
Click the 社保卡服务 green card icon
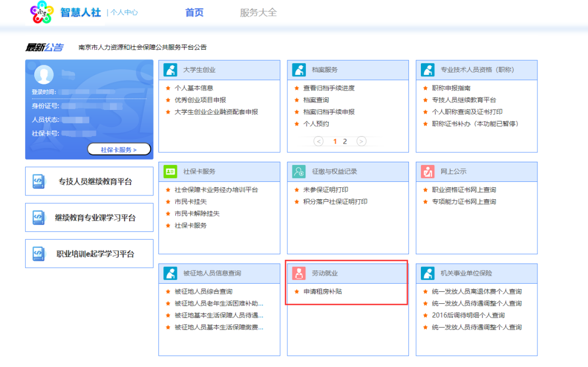(x=170, y=172)
